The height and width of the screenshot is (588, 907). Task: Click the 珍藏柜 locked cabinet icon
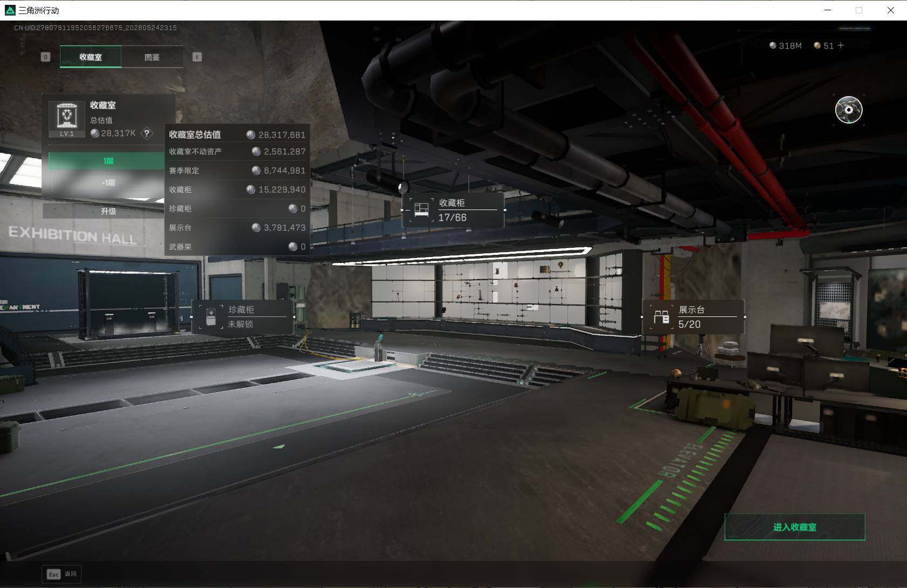pyautogui.click(x=211, y=317)
